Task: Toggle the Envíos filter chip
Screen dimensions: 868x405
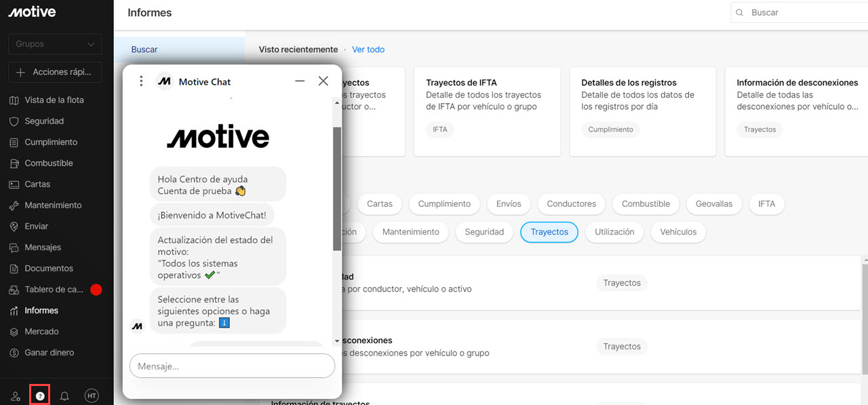Action: click(509, 204)
